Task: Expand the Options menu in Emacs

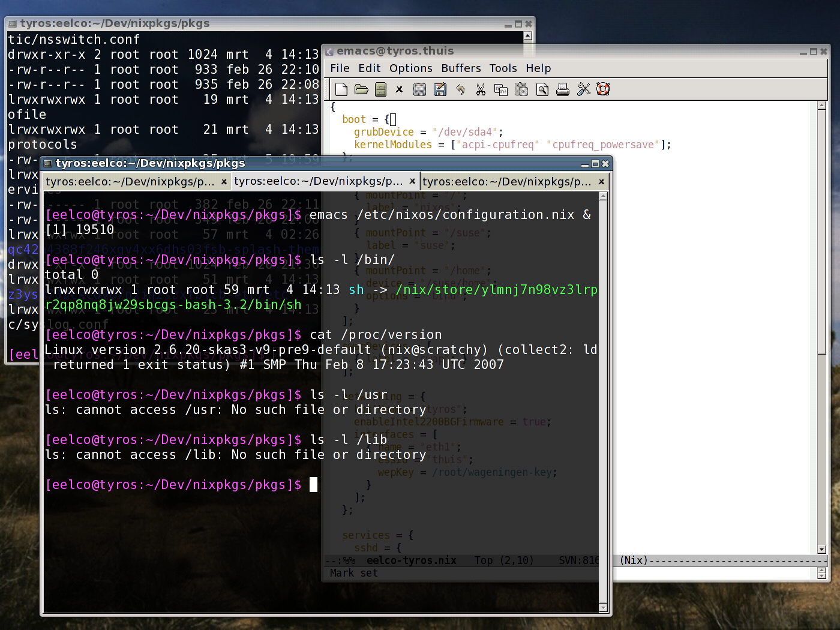Action: (x=410, y=68)
